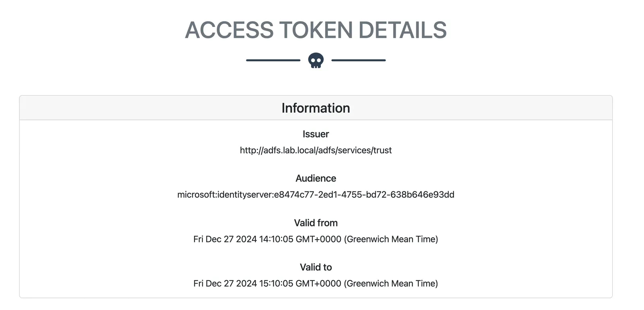This screenshot has height=310, width=644.
Task: Click the Valid from label
Action: click(316, 223)
